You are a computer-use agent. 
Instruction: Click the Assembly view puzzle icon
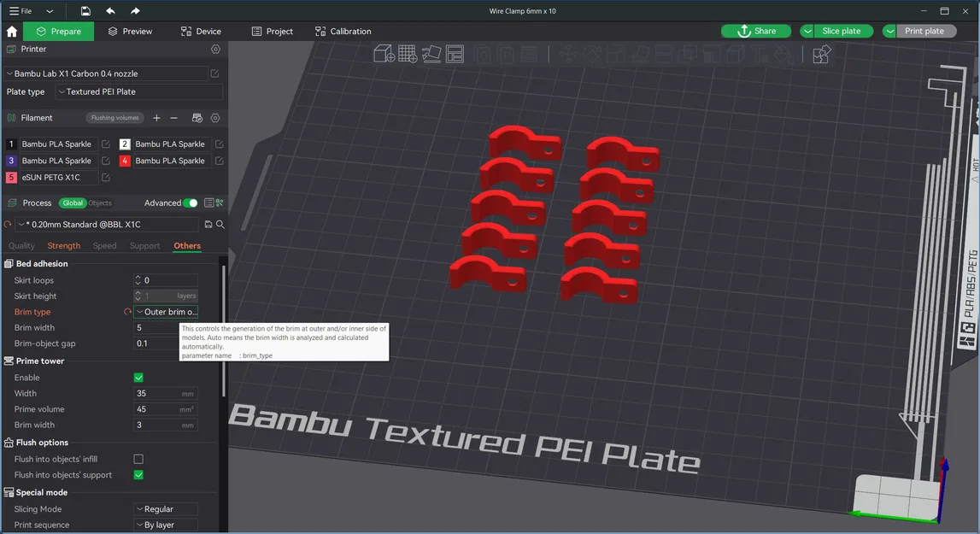tap(821, 55)
